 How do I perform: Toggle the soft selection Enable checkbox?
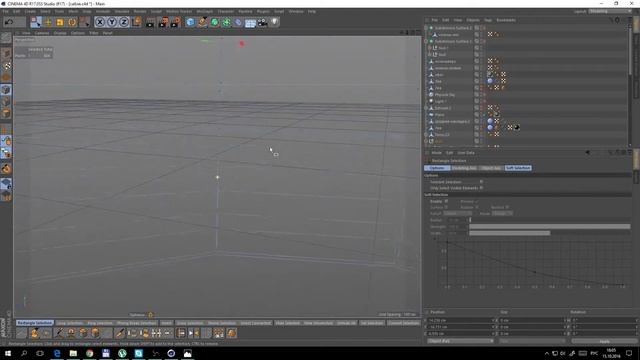tap(446, 201)
